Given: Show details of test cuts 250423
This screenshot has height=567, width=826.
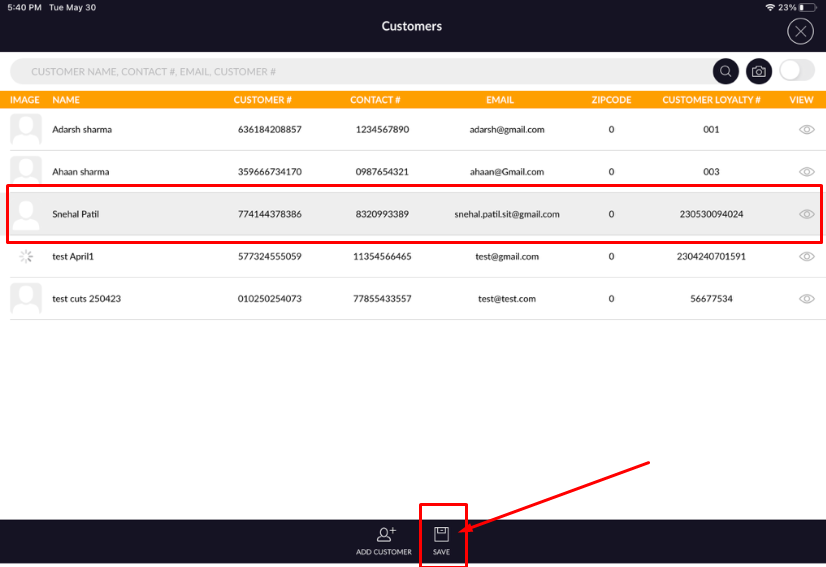Looking at the screenshot, I should (806, 299).
